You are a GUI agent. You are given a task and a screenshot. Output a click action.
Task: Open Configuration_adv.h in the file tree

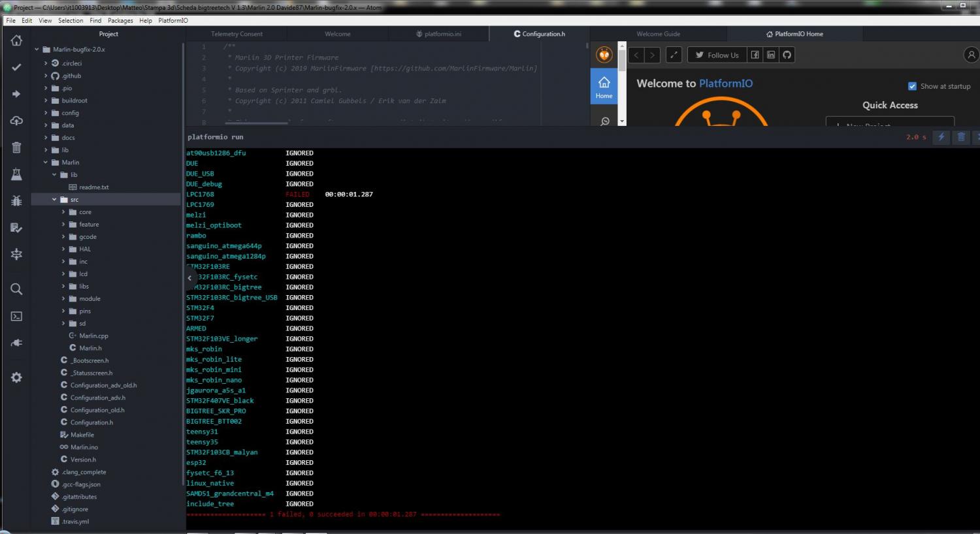tap(98, 398)
